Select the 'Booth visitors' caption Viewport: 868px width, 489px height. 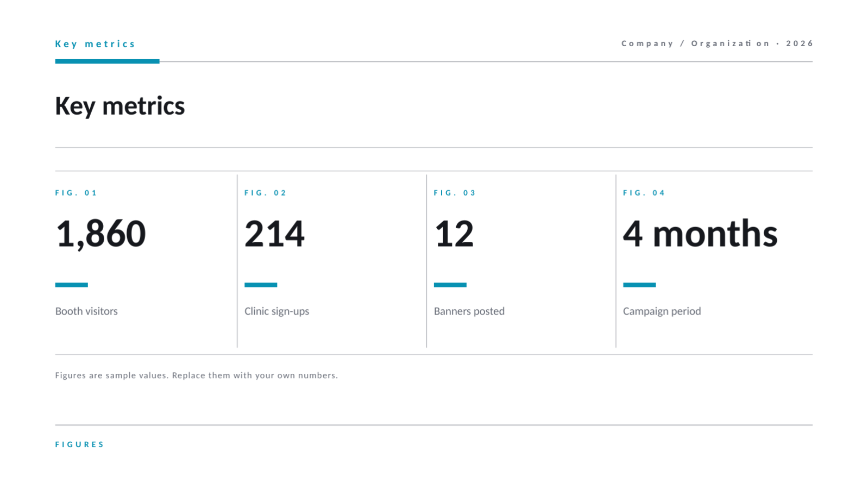pyautogui.click(x=86, y=311)
